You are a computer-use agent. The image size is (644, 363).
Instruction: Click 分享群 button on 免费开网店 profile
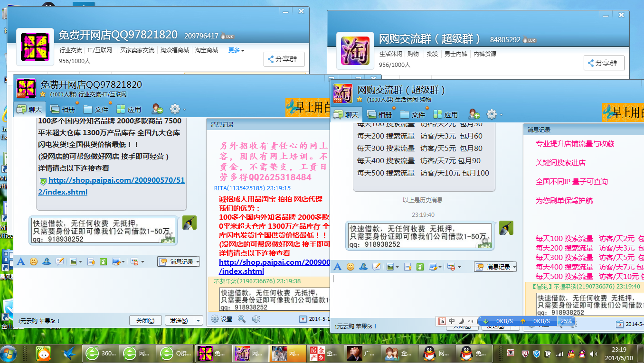coord(284,59)
